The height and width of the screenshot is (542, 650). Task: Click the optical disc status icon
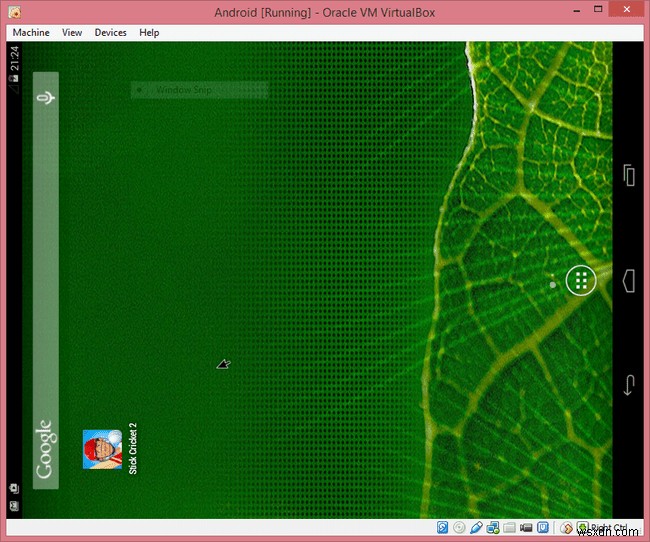coord(459,527)
